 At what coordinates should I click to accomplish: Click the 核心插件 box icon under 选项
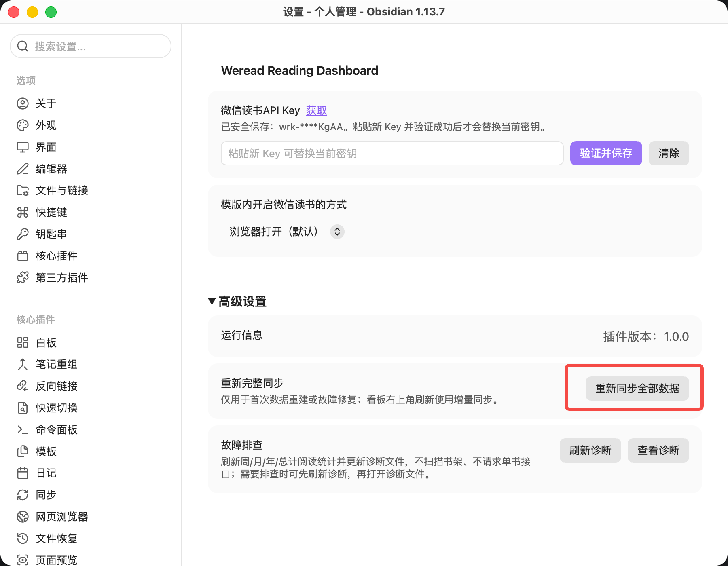click(x=23, y=256)
